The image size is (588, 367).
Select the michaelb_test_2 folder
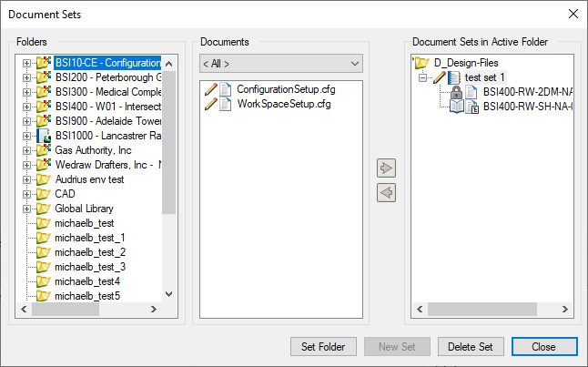click(89, 252)
